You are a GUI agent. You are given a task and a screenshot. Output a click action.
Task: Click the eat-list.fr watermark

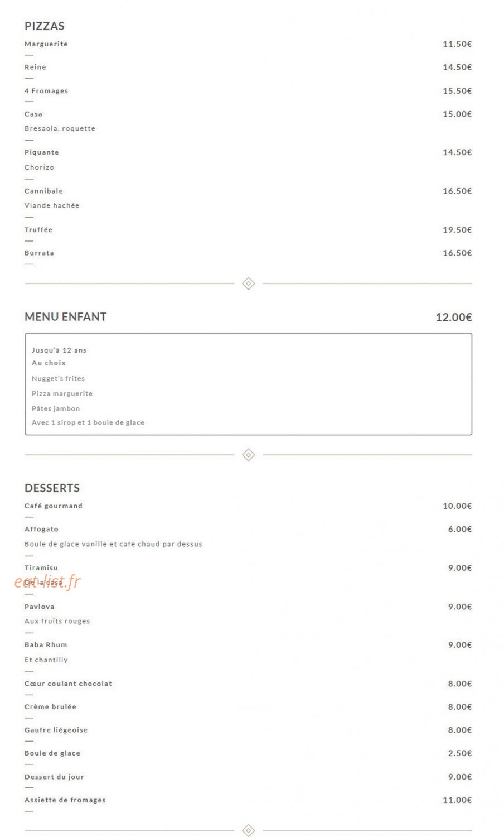(x=47, y=581)
